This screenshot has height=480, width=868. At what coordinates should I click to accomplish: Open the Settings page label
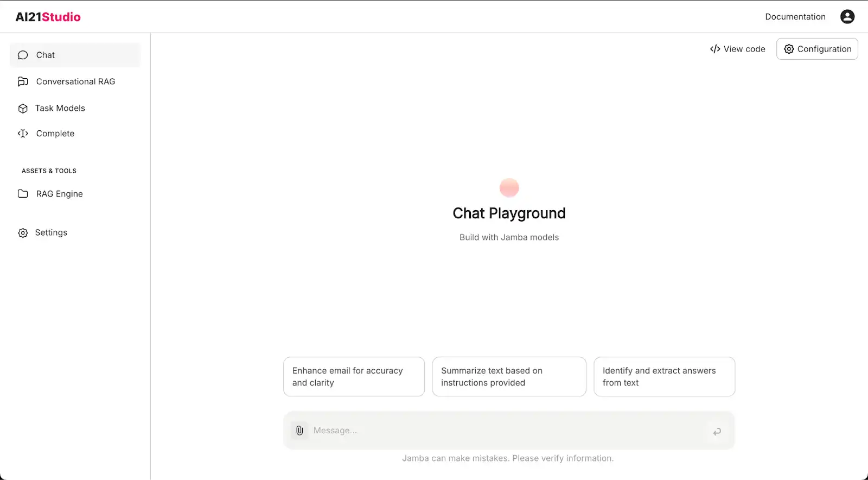tap(51, 232)
